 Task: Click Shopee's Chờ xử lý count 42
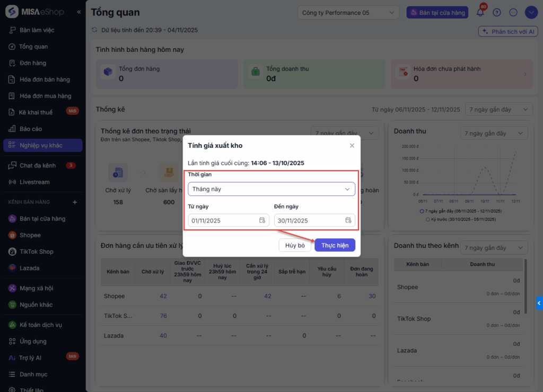pyautogui.click(x=163, y=296)
